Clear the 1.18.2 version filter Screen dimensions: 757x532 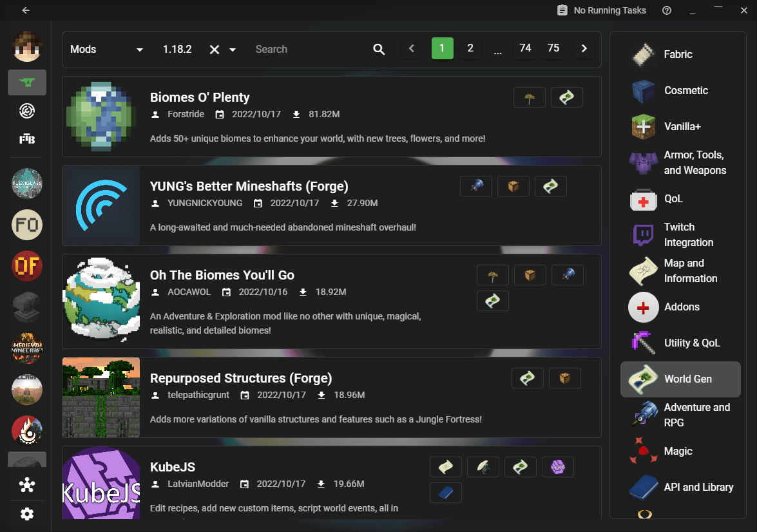tap(215, 49)
